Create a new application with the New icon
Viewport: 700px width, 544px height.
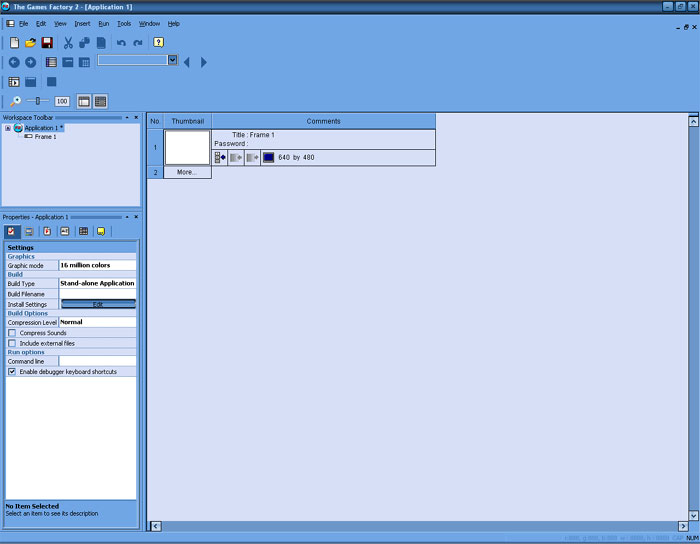pos(14,42)
